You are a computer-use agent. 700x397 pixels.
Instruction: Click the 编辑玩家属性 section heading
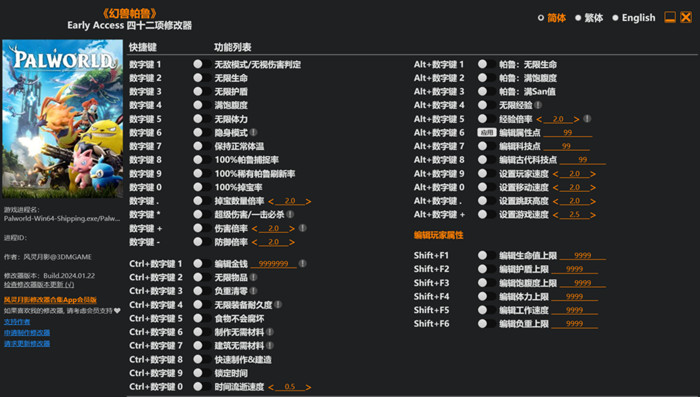438,235
